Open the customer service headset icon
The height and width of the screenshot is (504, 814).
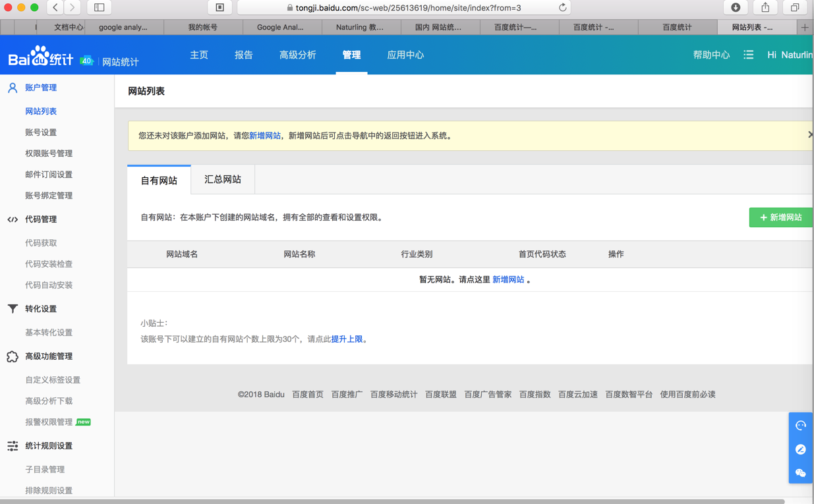[x=800, y=426]
